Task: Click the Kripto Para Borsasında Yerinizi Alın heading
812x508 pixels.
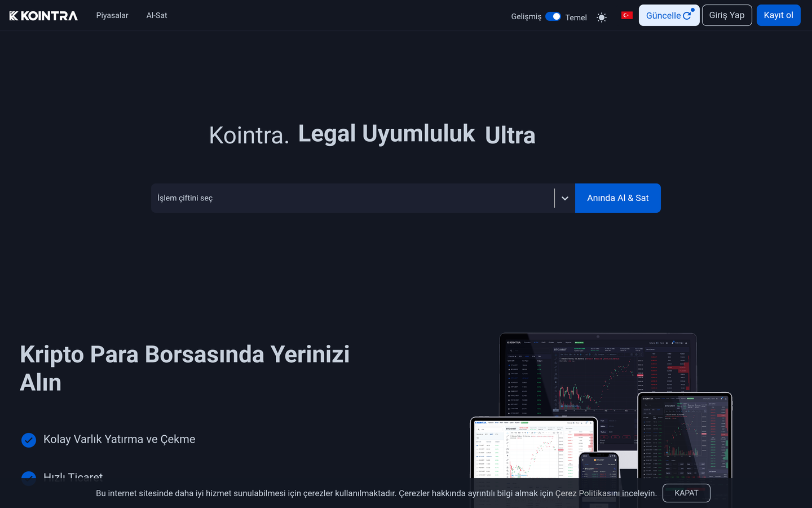Action: pyautogui.click(x=185, y=368)
